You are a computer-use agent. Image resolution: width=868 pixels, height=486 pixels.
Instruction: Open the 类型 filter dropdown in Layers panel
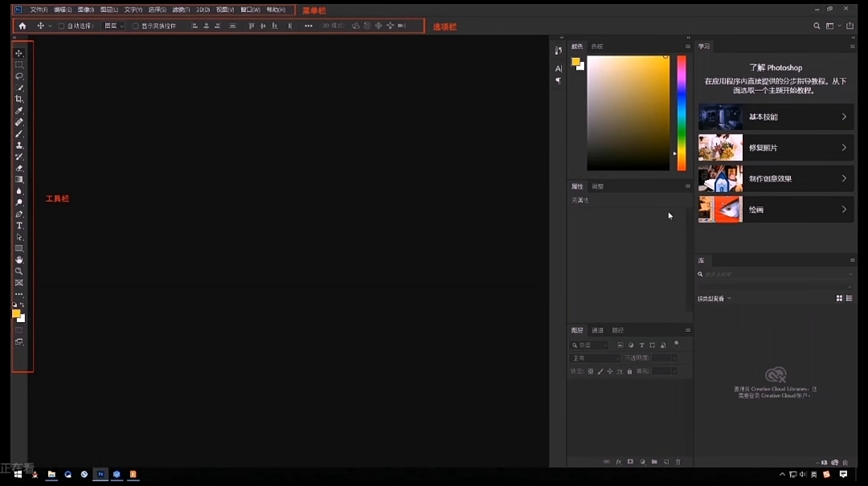[x=589, y=345]
